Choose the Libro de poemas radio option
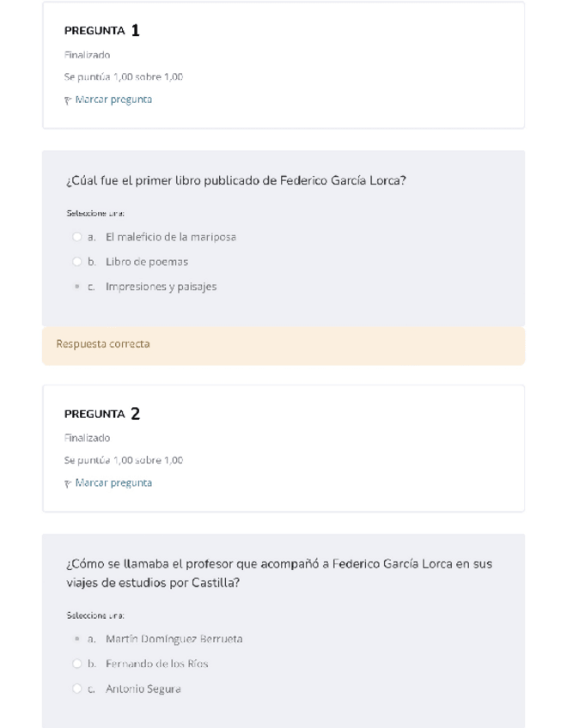 tap(77, 262)
